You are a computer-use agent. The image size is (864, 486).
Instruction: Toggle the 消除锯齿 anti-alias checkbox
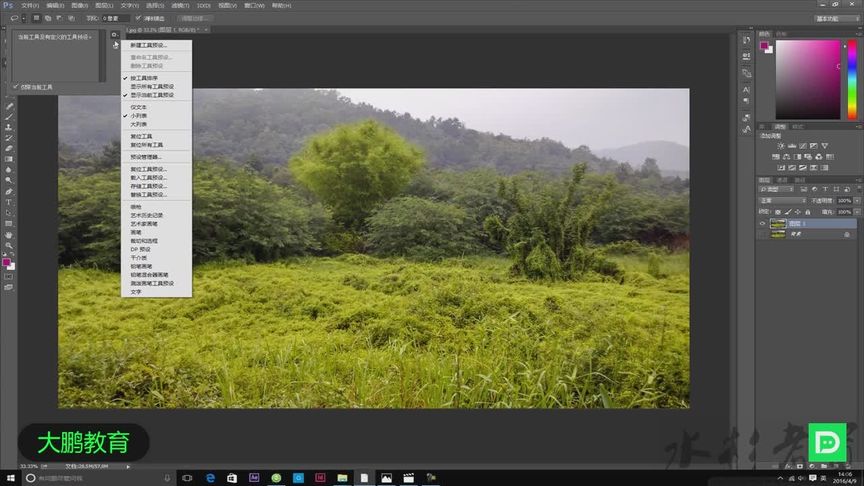pyautogui.click(x=138, y=18)
